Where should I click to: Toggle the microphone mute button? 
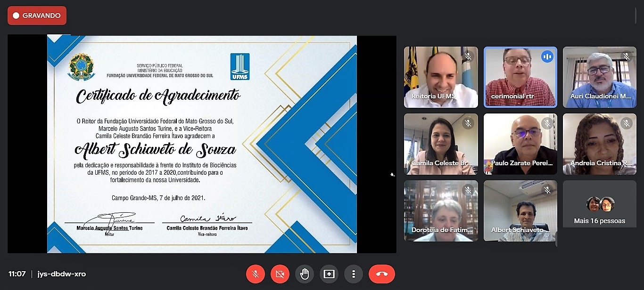pyautogui.click(x=256, y=274)
